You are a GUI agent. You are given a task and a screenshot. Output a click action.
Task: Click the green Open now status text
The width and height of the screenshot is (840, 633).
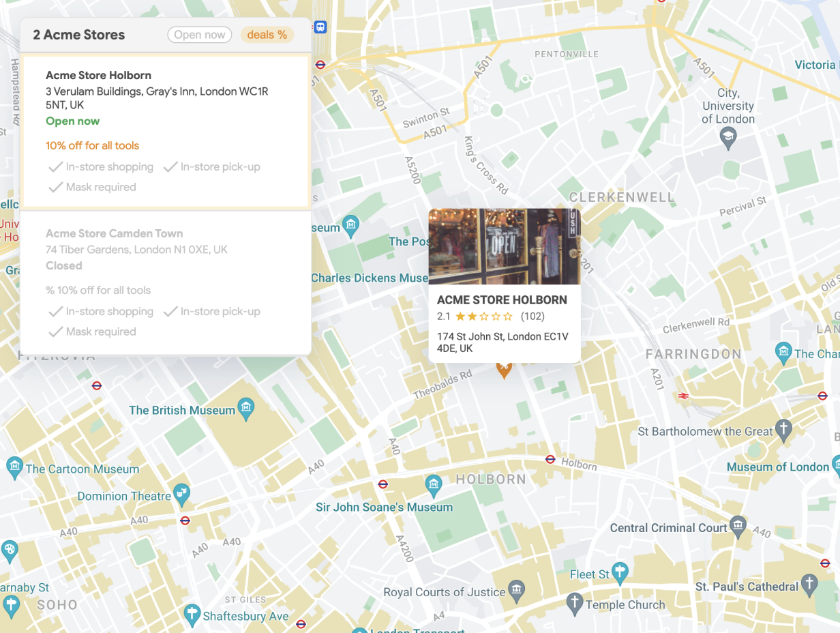(72, 121)
